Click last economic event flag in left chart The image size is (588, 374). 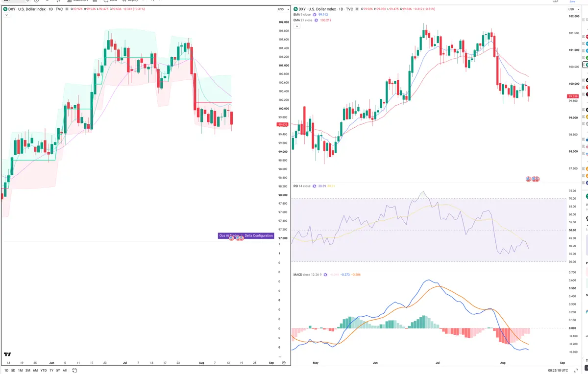point(241,237)
